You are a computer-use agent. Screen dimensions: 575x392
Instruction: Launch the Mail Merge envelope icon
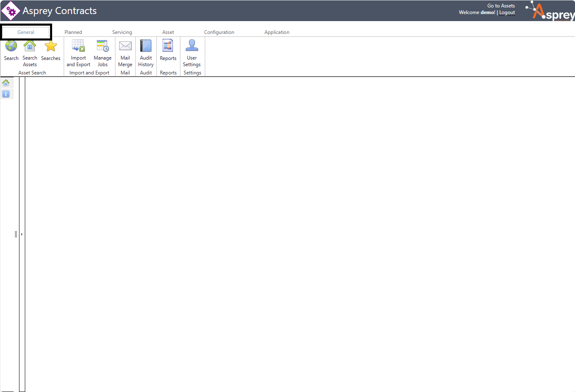125,46
